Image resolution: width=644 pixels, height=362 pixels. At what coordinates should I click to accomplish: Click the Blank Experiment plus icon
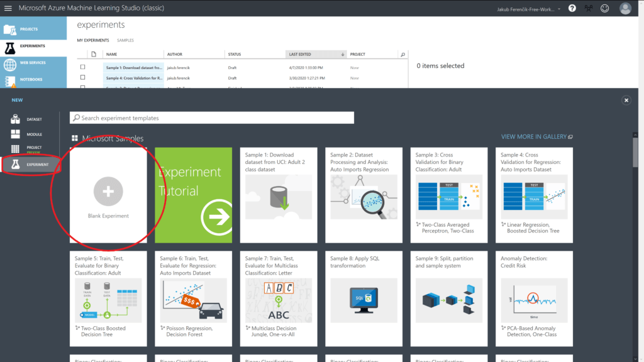pos(108,191)
